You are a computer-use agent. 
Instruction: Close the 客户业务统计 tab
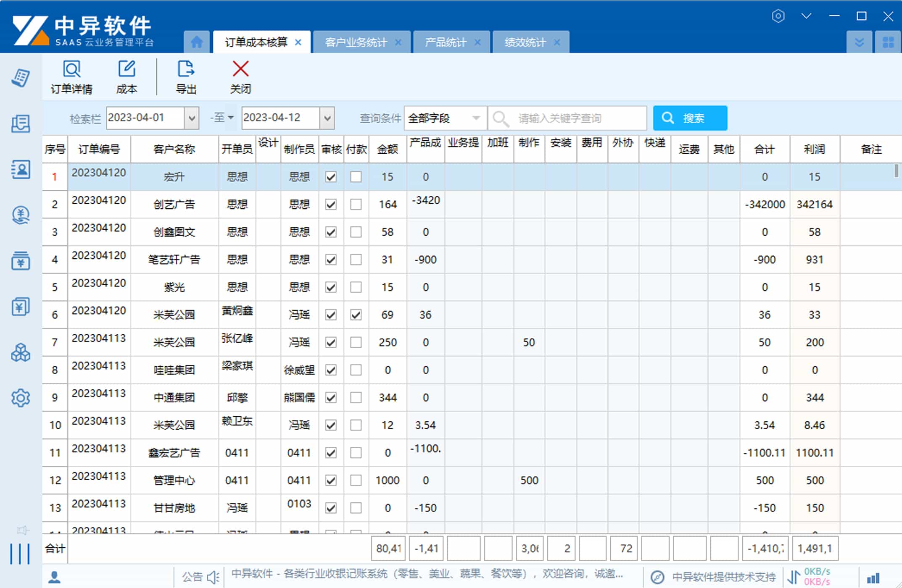tap(398, 42)
